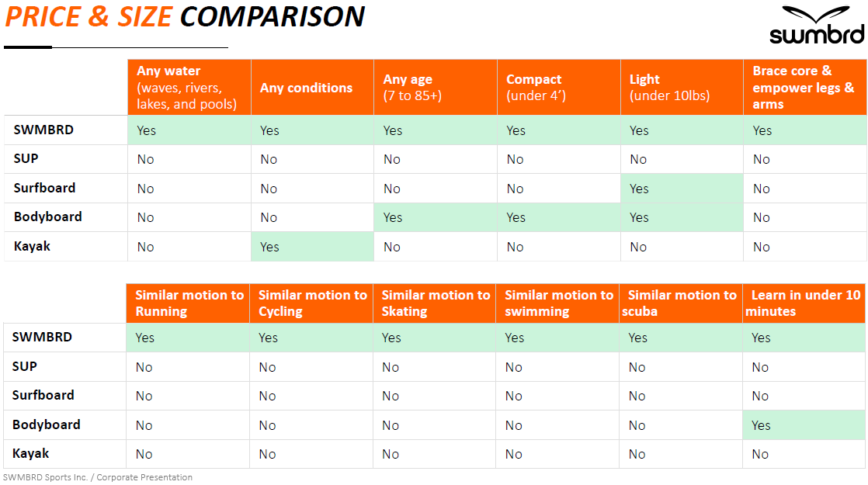Select Bodyboard 'Yes' cell under Any age
This screenshot has height=485, width=868.
[x=436, y=217]
